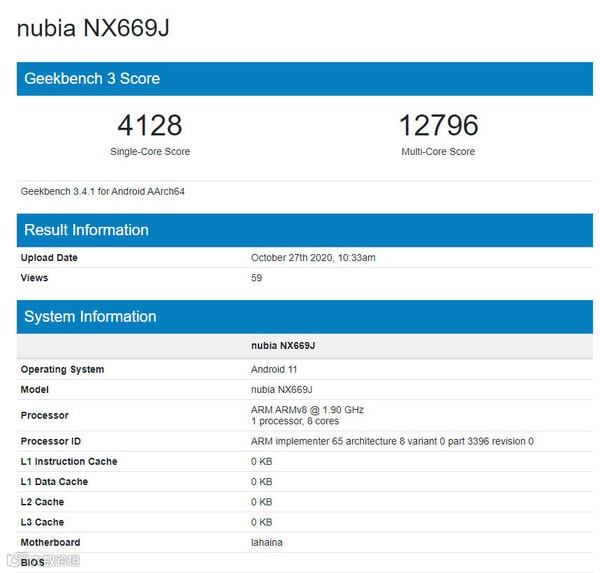Click the 'Views' row label
Viewport: 600px width, 573px height.
tap(34, 278)
